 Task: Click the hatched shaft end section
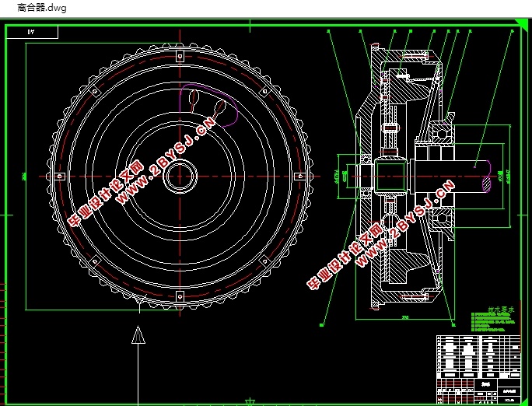pyautogui.click(x=487, y=184)
